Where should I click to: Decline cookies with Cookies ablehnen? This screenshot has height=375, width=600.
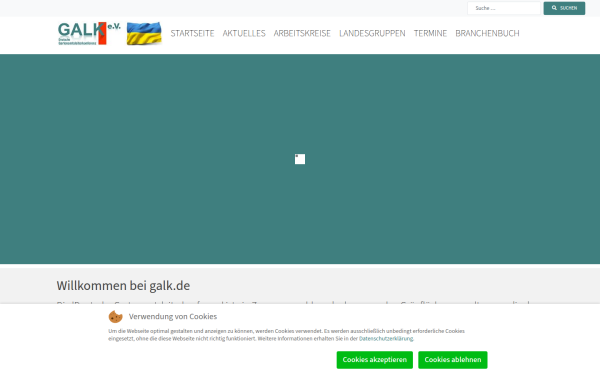[453, 360]
